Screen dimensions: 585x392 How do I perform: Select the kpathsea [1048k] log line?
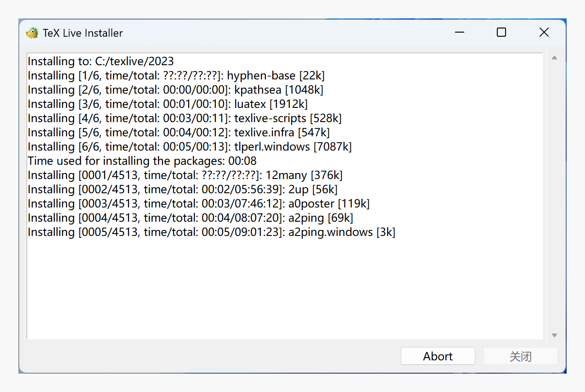(x=175, y=90)
